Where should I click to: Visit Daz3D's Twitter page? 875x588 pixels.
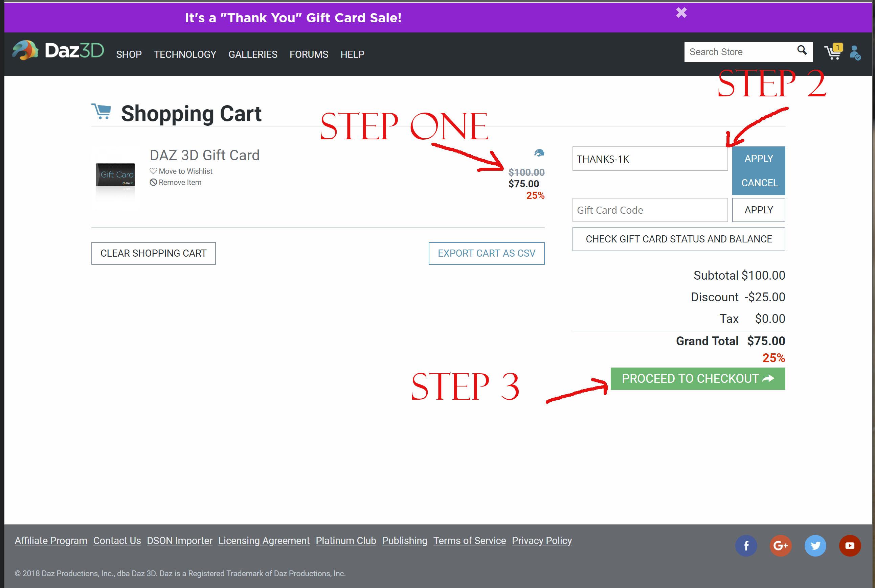pyautogui.click(x=815, y=546)
